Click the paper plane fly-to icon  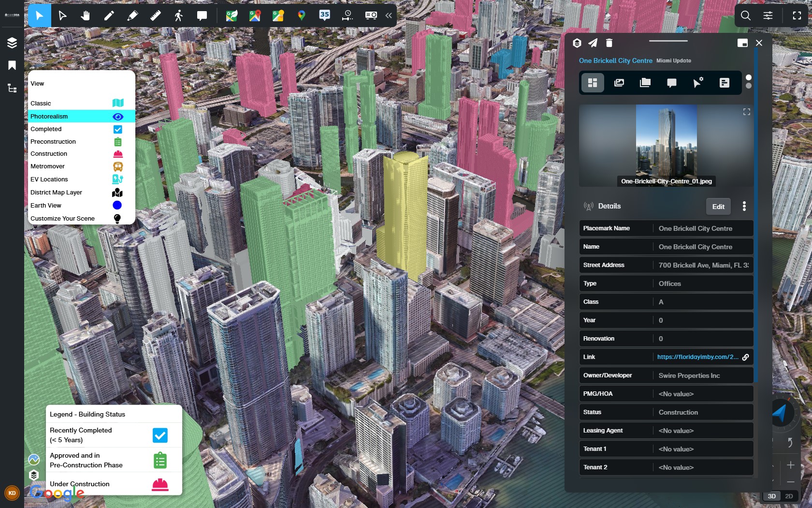click(x=593, y=43)
